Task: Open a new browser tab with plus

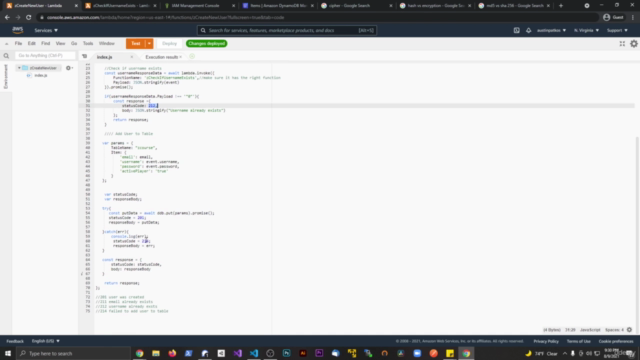Action: pos(561,6)
